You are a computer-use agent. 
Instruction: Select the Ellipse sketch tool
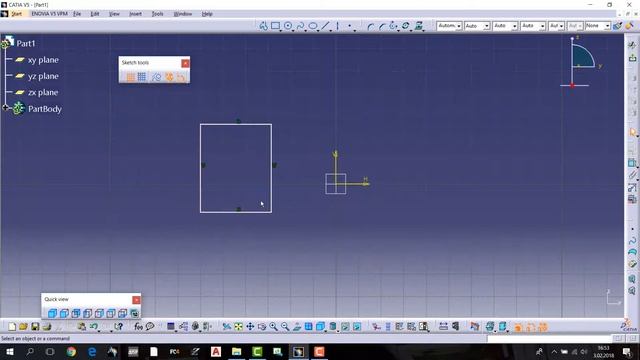(x=313, y=26)
